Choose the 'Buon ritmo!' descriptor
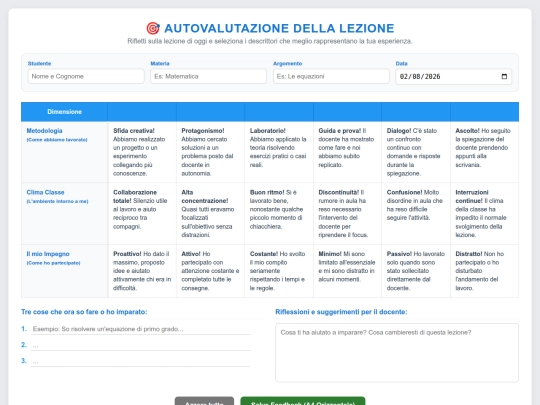The width and height of the screenshot is (540, 405). pyautogui.click(x=279, y=214)
